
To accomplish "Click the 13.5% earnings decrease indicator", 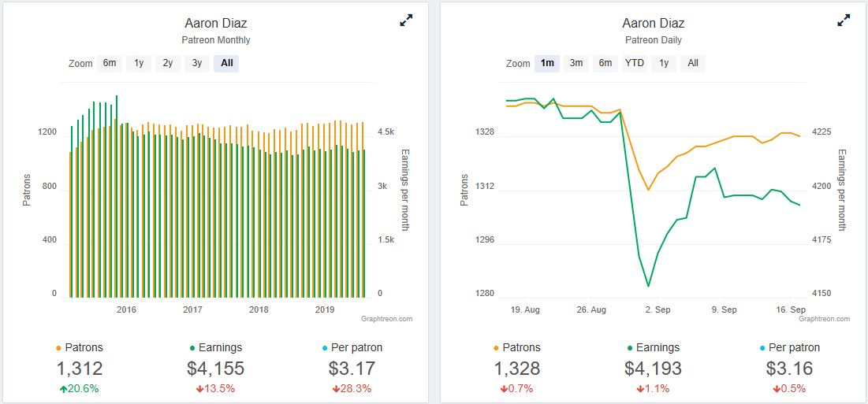I will [x=216, y=388].
